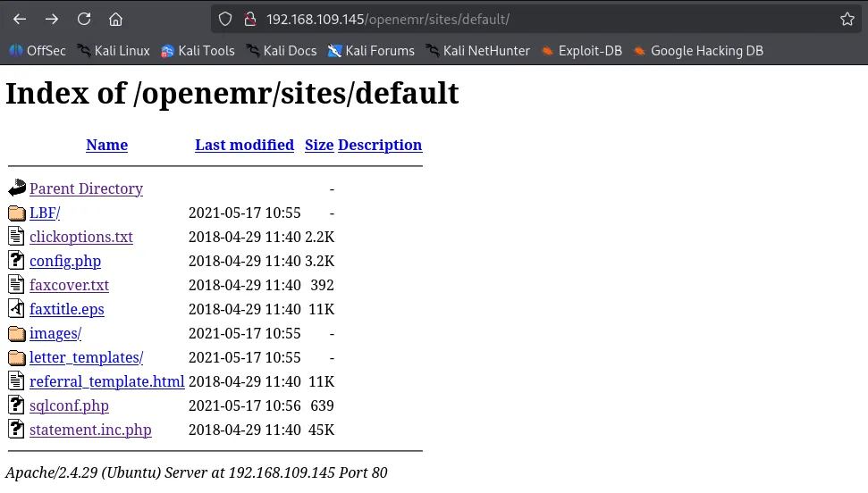Go to Parent Directory
The width and height of the screenshot is (868, 493).
pos(86,188)
